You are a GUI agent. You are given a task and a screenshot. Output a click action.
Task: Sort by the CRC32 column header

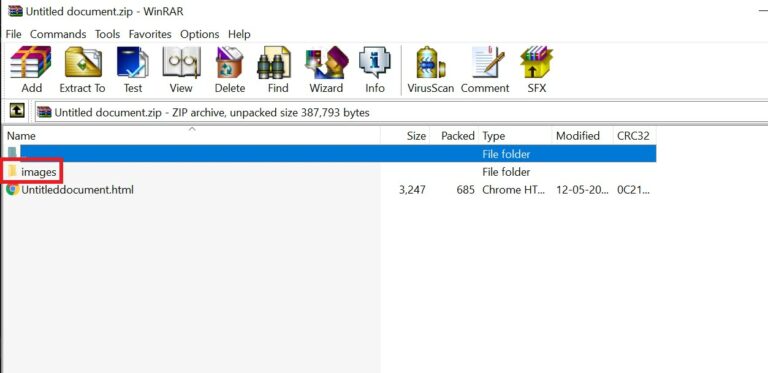[634, 136]
